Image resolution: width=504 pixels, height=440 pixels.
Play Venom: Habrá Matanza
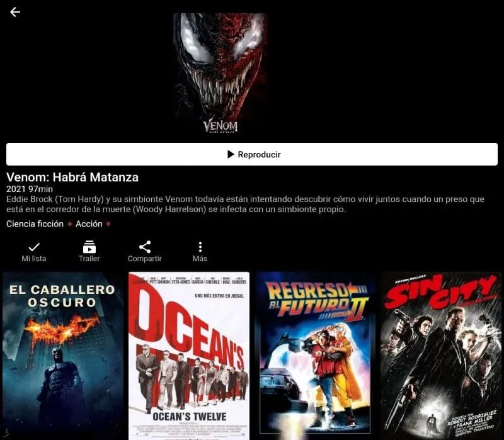point(252,154)
